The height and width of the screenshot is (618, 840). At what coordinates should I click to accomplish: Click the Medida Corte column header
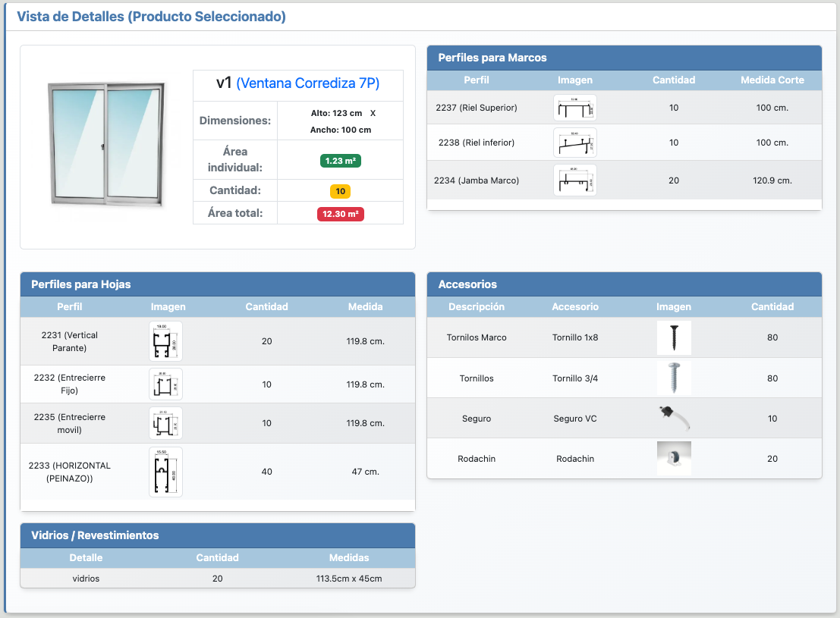tap(772, 80)
